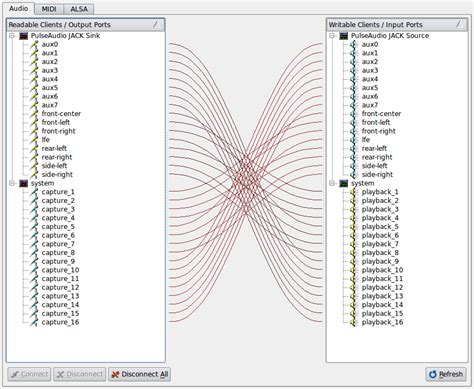This screenshot has width=474, height=389.
Task: Select rear-left in Output Ports
Action: [54, 148]
